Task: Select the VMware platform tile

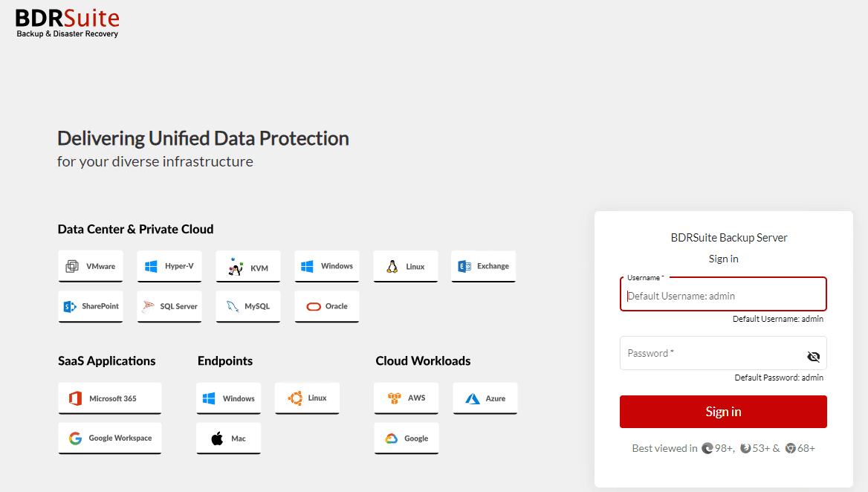Action: (x=91, y=266)
